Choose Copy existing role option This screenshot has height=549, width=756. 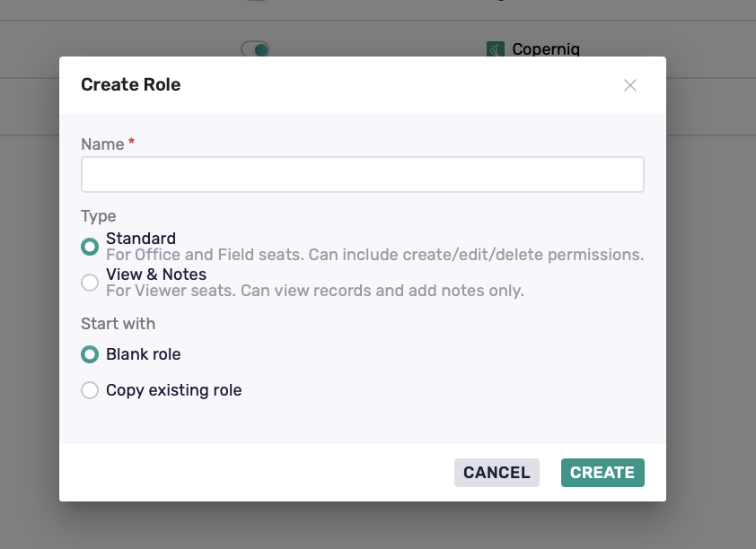pyautogui.click(x=90, y=390)
